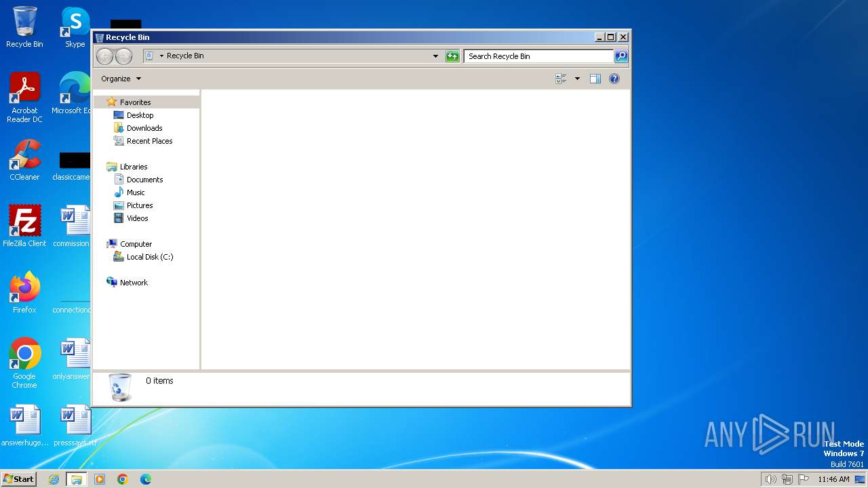Open Recent Places in Favorites
Screen dimensions: 868x488
coord(149,141)
